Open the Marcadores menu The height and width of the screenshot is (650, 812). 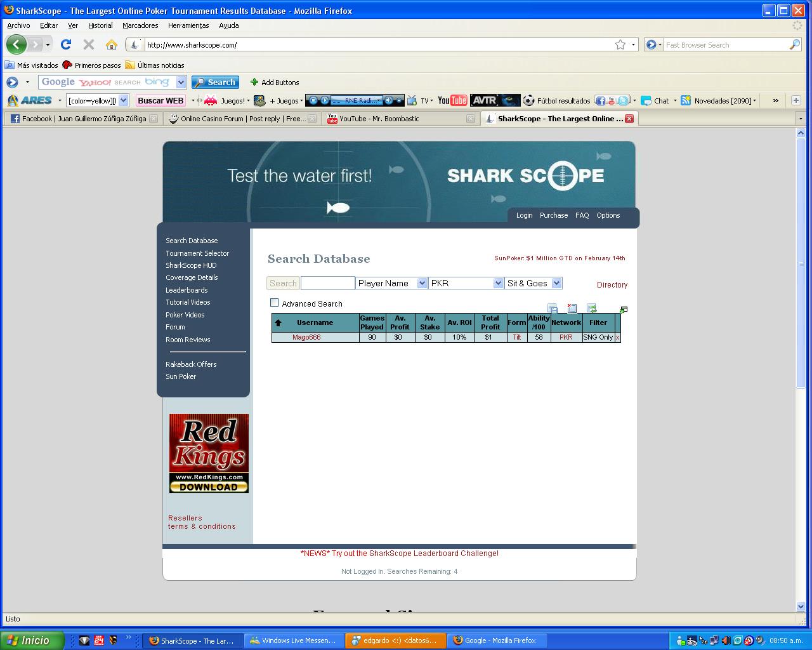coord(140,25)
